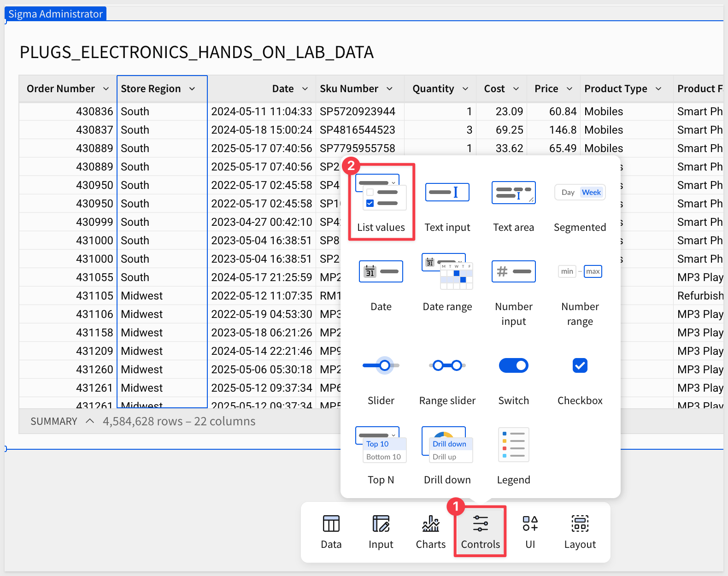Expand the SUMMARY section chevron
This screenshot has width=728, height=576.
[90, 421]
